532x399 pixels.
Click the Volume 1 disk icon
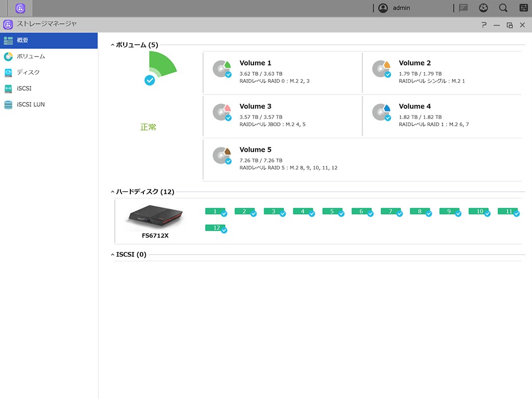click(222, 69)
